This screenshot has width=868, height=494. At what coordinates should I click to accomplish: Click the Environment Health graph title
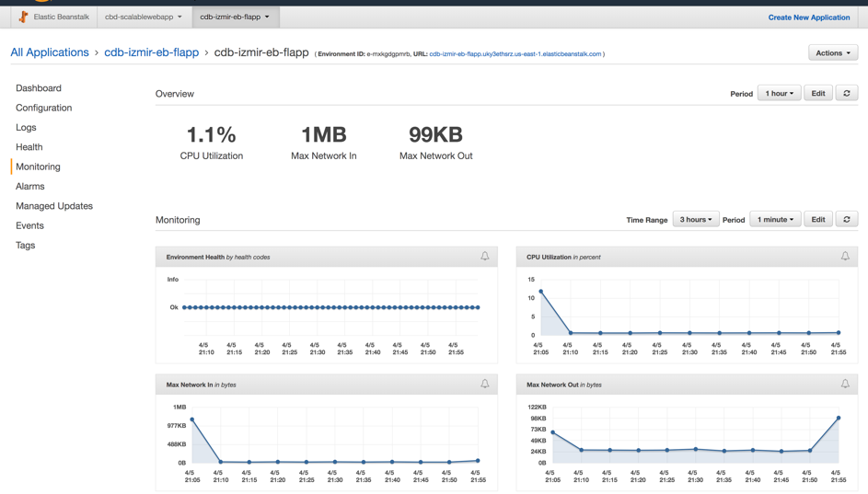point(218,258)
